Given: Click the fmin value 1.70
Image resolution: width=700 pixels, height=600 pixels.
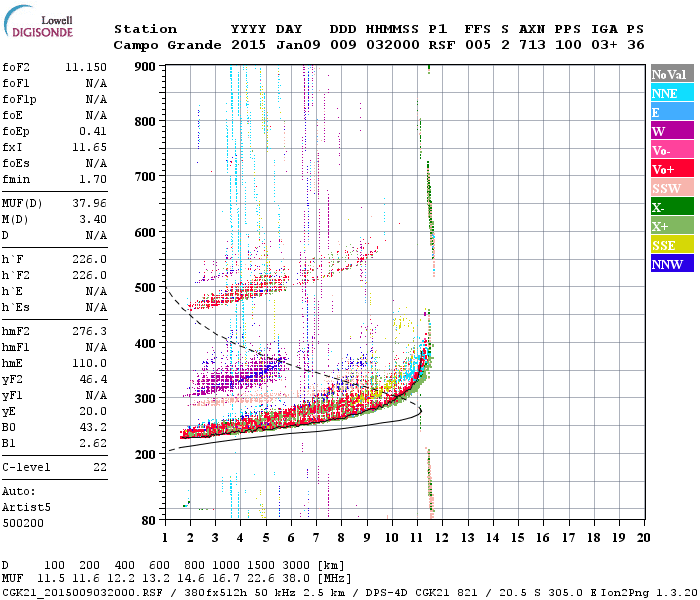Looking at the screenshot, I should [x=93, y=179].
